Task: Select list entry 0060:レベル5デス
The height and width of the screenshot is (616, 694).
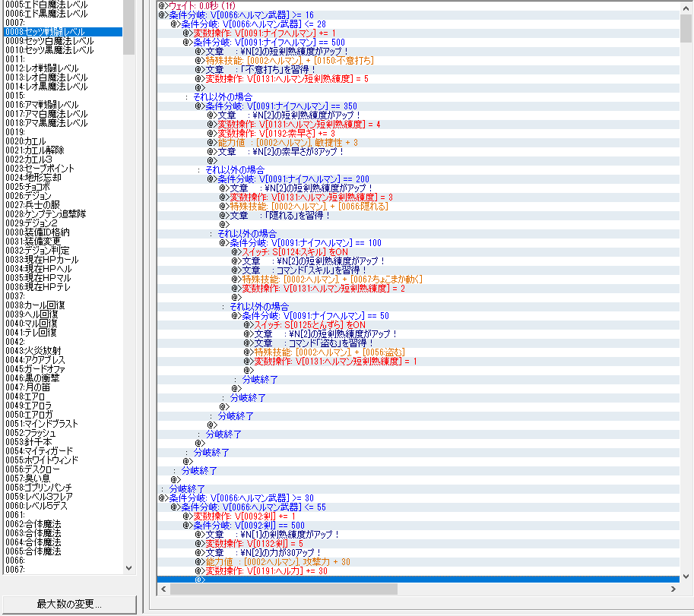Action: tap(36, 506)
